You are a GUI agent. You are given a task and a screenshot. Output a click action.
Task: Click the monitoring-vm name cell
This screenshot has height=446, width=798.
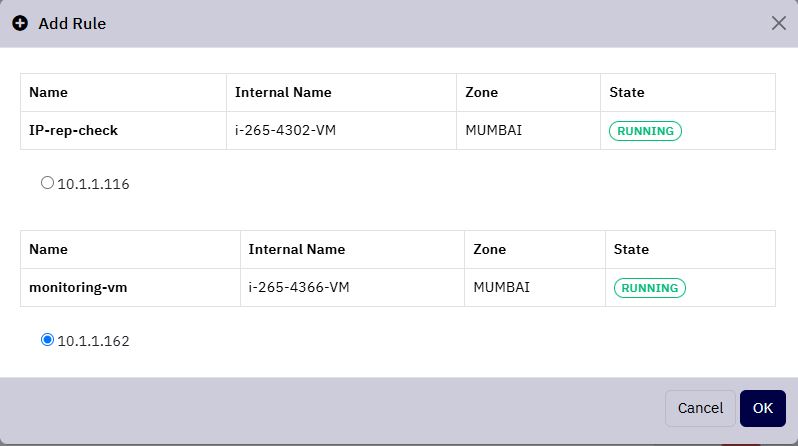point(78,288)
